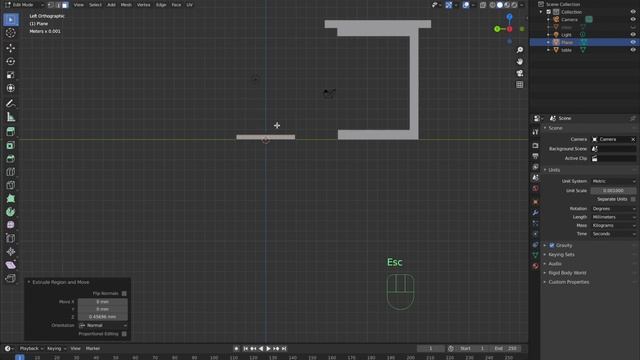Activate the Rotate tool
Image resolution: width=640 pixels, height=360 pixels.
[x=11, y=62]
